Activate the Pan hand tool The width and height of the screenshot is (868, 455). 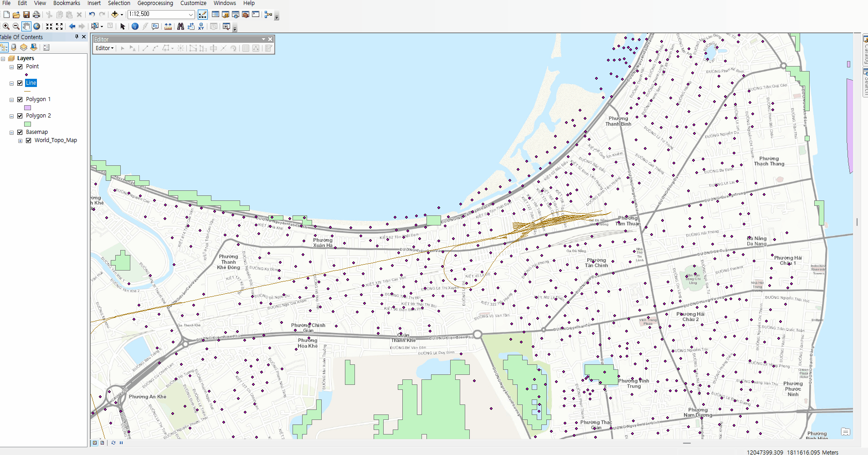tap(26, 26)
